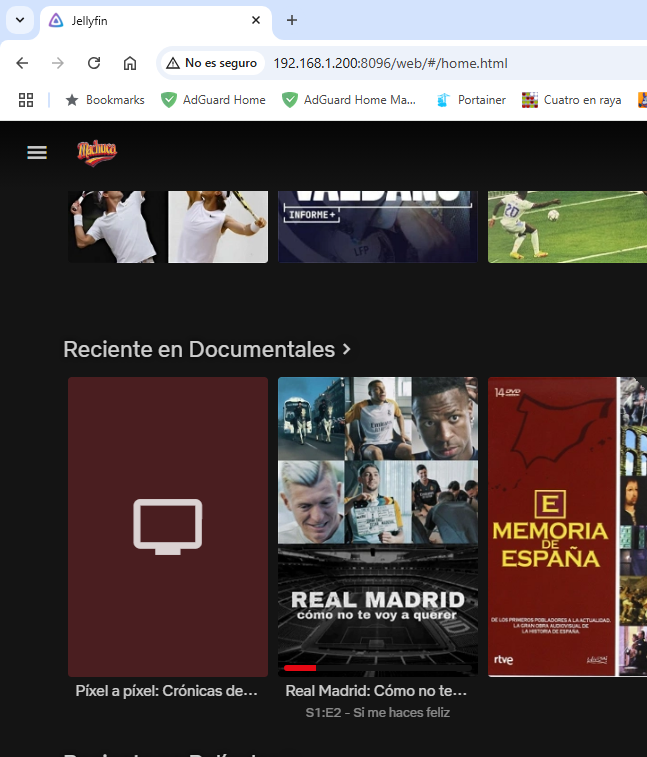Screen dimensions: 647x757
Task: Open Cuatro en raya bookmark
Action: pyautogui.click(x=572, y=100)
